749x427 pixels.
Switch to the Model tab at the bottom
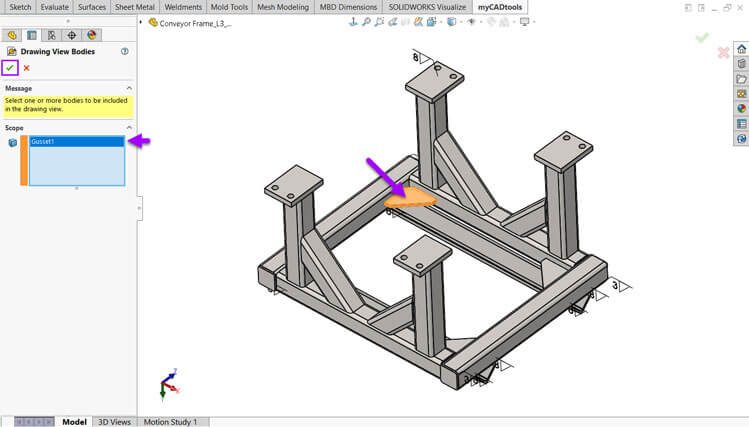click(x=74, y=422)
